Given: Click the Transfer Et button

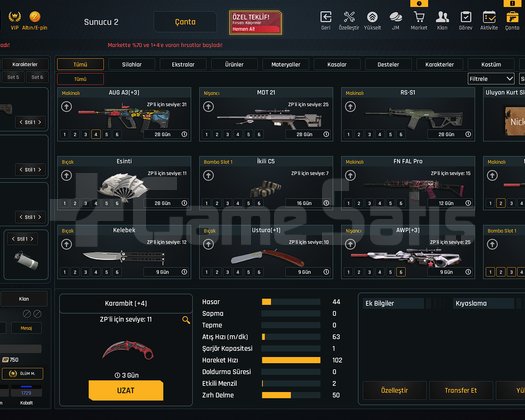Looking at the screenshot, I should click(x=461, y=391).
